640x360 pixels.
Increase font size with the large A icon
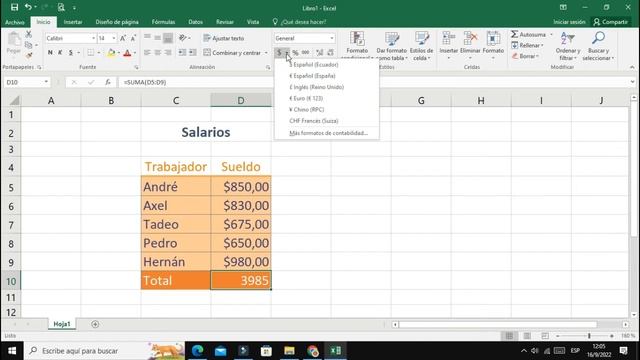click(x=123, y=38)
